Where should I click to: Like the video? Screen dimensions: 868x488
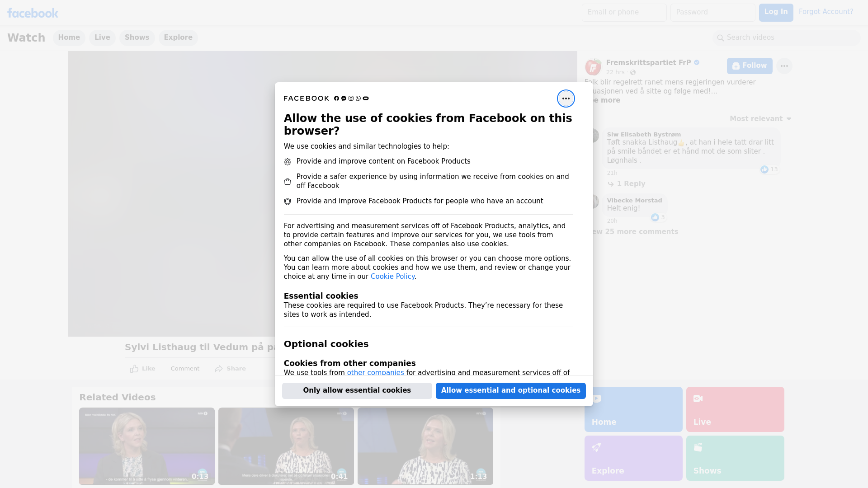click(142, 369)
